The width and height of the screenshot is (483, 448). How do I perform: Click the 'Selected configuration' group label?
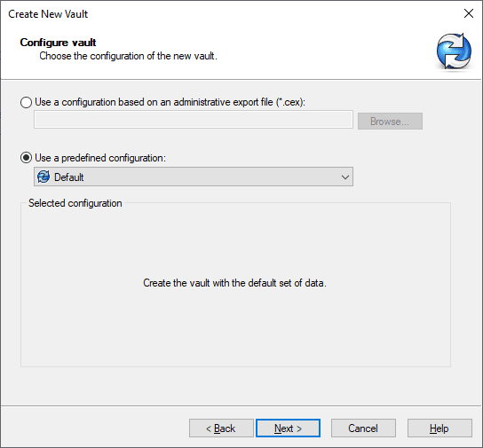pyautogui.click(x=75, y=203)
